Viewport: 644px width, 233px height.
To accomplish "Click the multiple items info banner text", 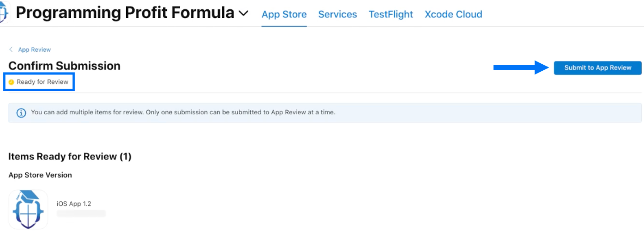I will 183,112.
